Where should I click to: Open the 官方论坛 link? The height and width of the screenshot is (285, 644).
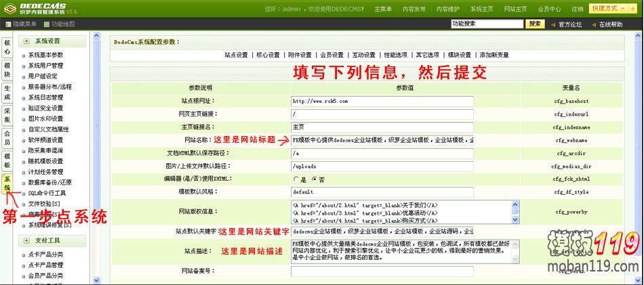point(570,24)
